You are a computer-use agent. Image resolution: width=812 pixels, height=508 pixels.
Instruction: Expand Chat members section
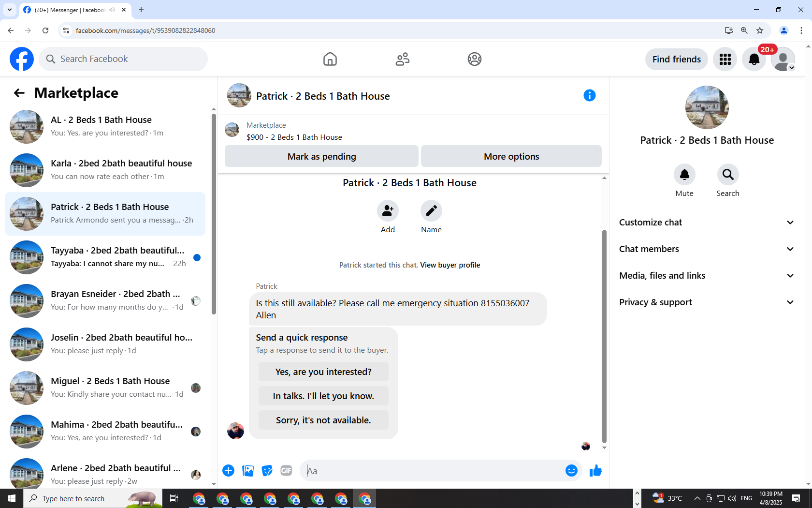click(707, 249)
